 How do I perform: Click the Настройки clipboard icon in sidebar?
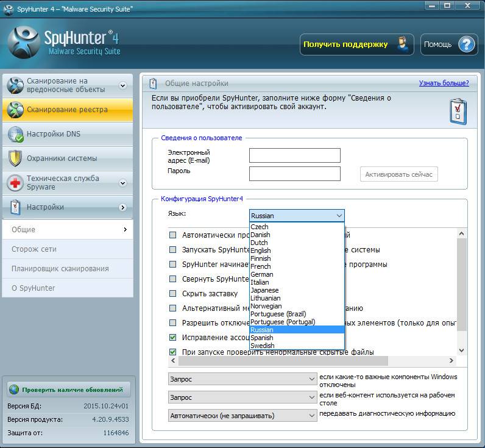click(15, 207)
